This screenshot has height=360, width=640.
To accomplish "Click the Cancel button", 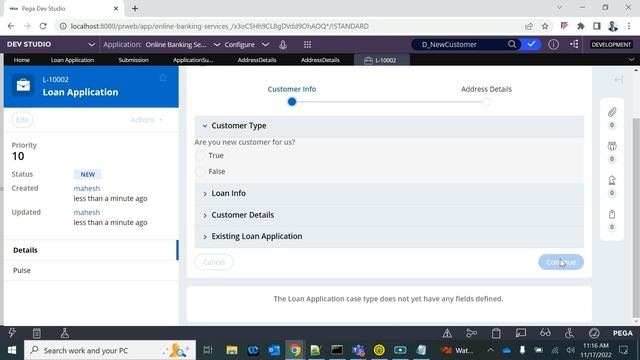I will (214, 262).
